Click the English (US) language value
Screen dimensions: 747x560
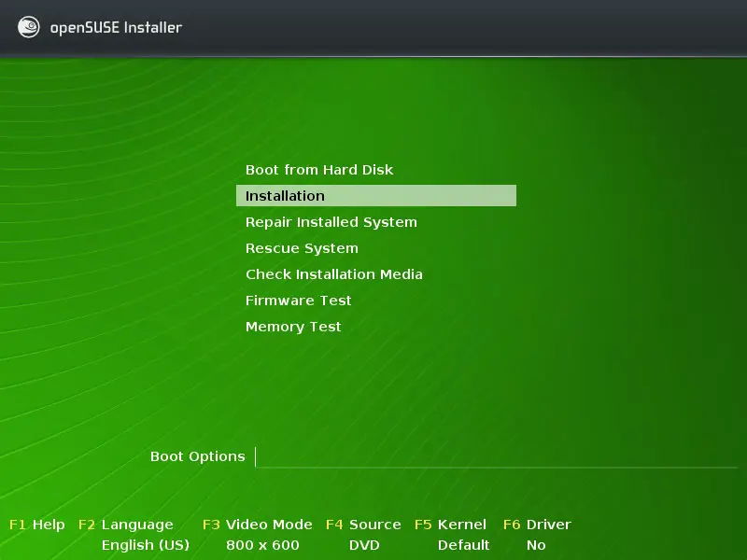click(146, 545)
